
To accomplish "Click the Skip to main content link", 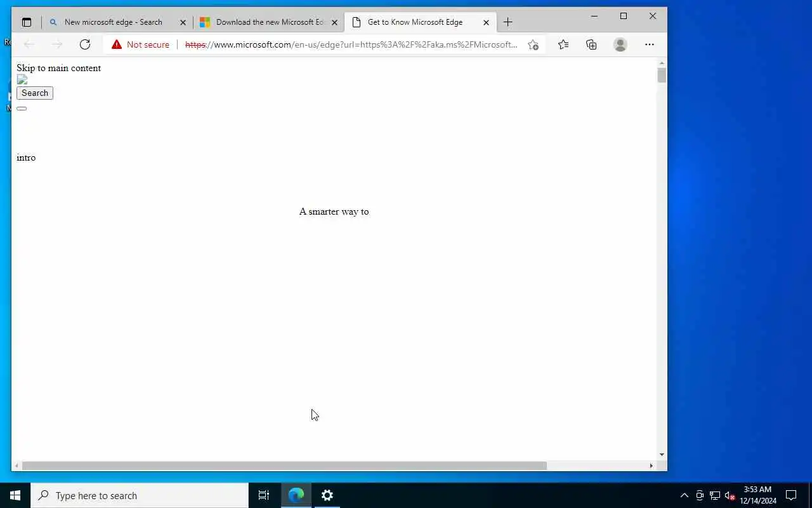I will pyautogui.click(x=58, y=68).
